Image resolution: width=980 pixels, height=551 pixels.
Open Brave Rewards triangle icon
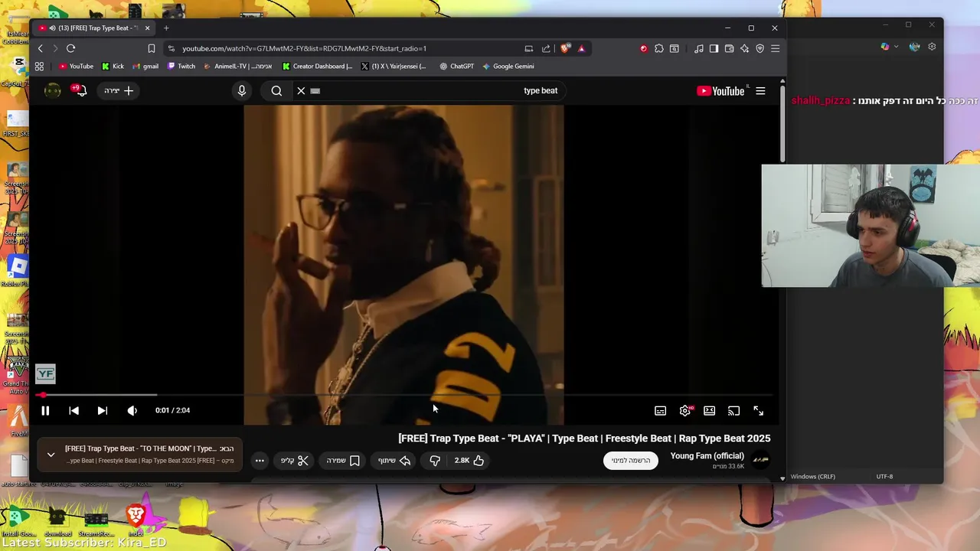(x=581, y=48)
